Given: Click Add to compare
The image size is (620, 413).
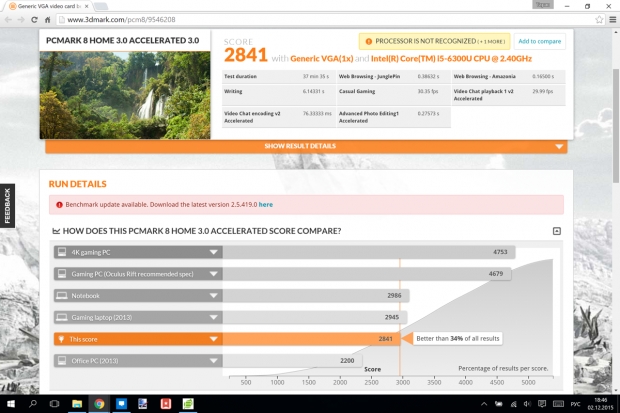Looking at the screenshot, I should pos(539,41).
